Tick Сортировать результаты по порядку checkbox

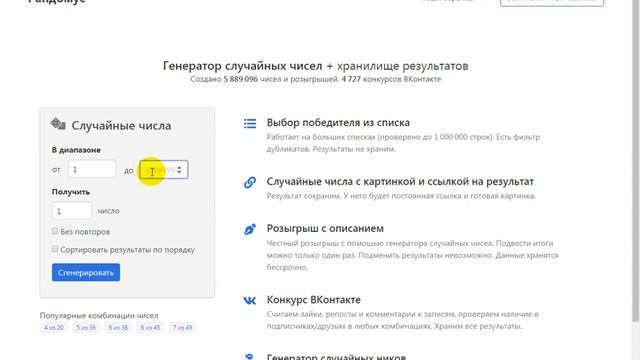[x=55, y=249]
